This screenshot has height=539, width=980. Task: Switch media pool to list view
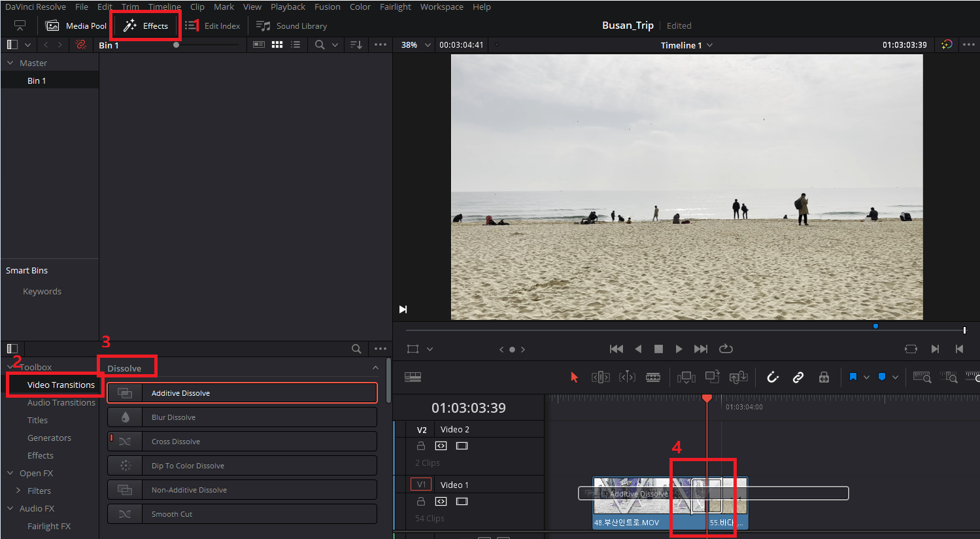[x=296, y=45]
